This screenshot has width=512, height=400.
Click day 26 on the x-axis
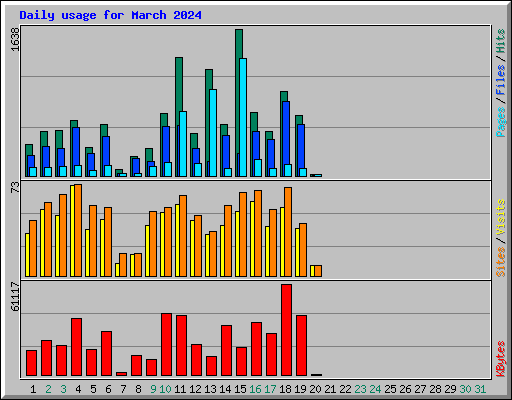(x=405, y=389)
